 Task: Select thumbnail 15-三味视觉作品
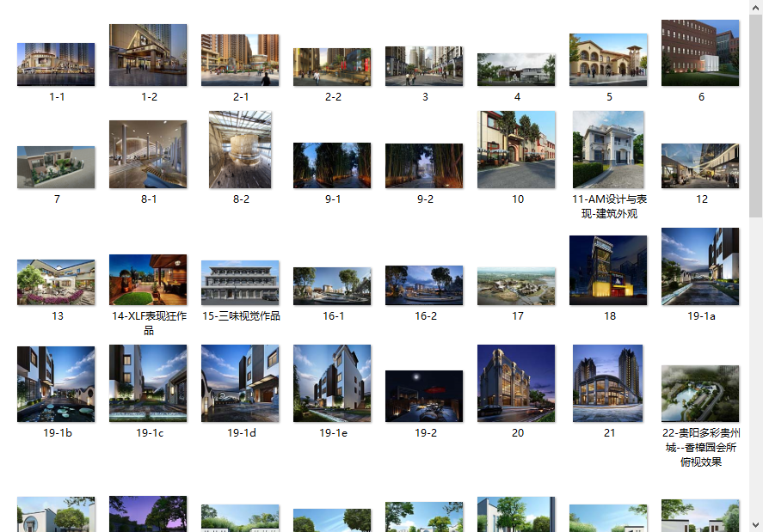tap(240, 283)
